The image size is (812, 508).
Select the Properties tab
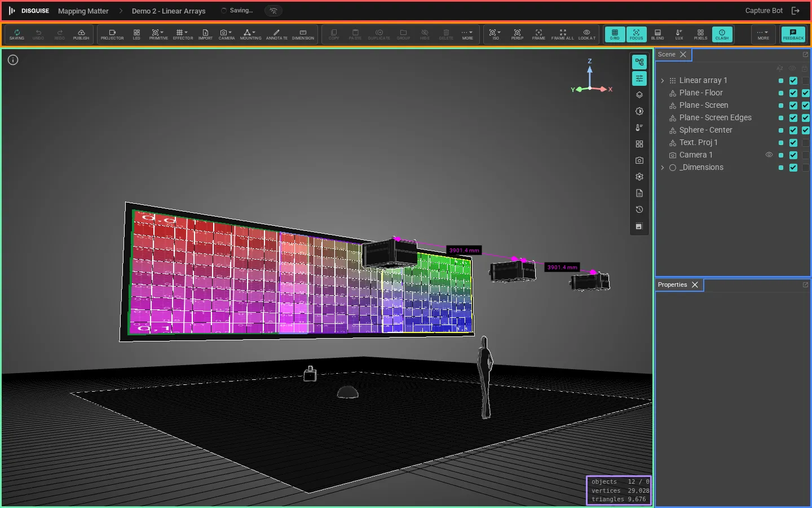pyautogui.click(x=672, y=285)
